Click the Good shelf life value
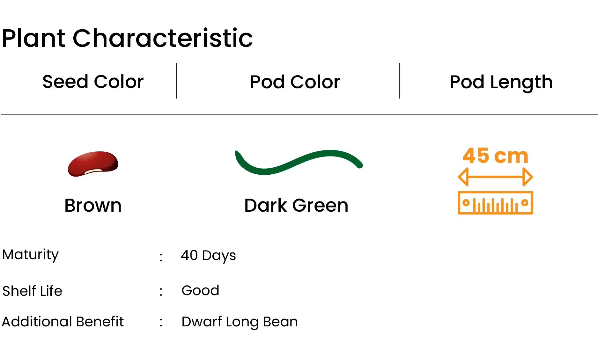This screenshot has width=598, height=364. point(200,290)
